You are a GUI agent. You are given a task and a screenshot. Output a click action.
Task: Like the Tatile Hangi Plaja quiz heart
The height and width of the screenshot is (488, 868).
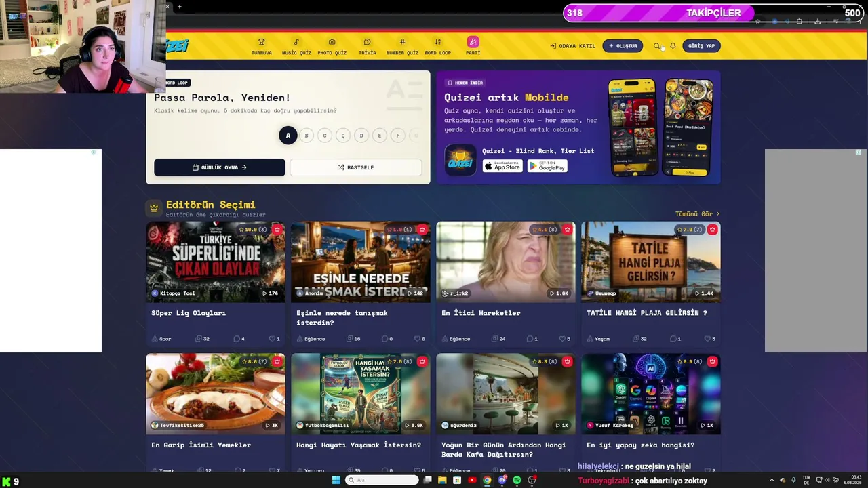[x=707, y=339]
